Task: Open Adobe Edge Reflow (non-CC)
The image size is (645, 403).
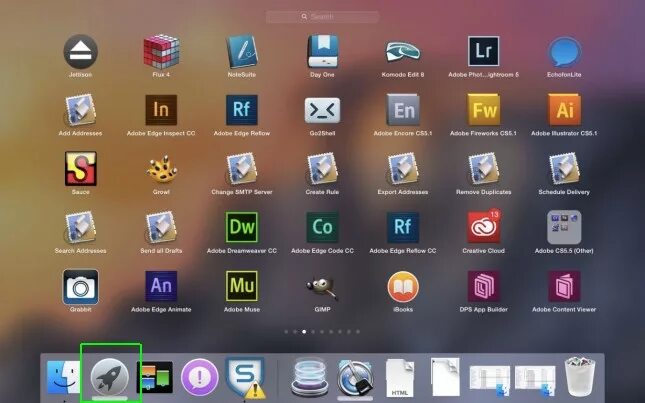Action: click(x=242, y=110)
